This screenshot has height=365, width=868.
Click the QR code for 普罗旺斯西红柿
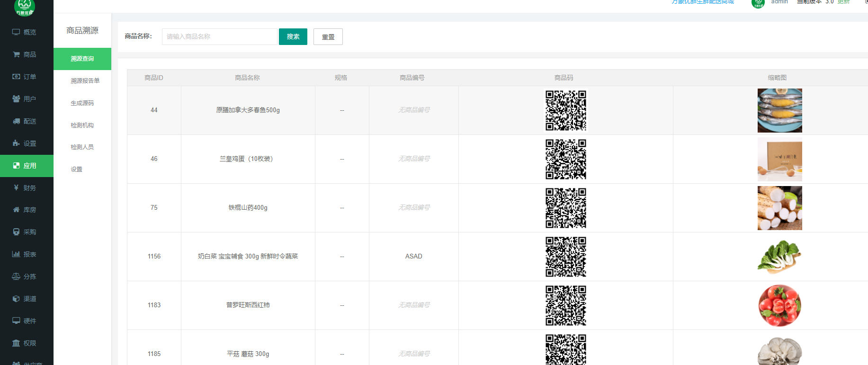coord(566,305)
